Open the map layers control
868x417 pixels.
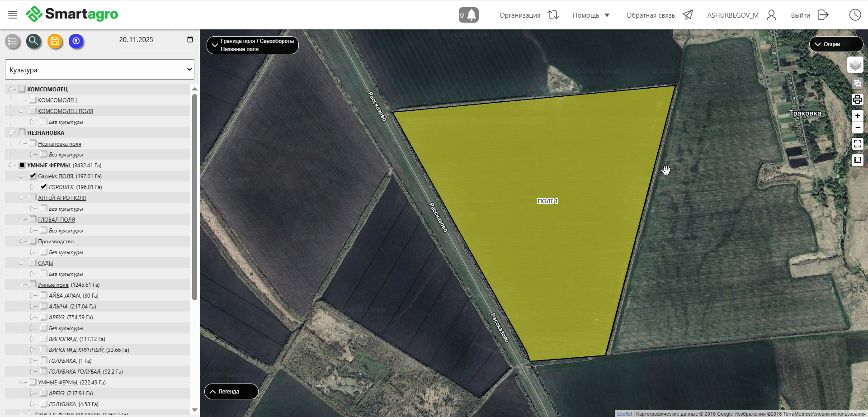tap(855, 65)
